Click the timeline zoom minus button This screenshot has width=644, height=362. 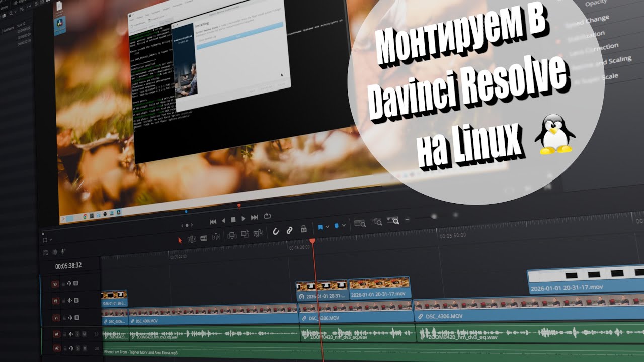(x=407, y=219)
